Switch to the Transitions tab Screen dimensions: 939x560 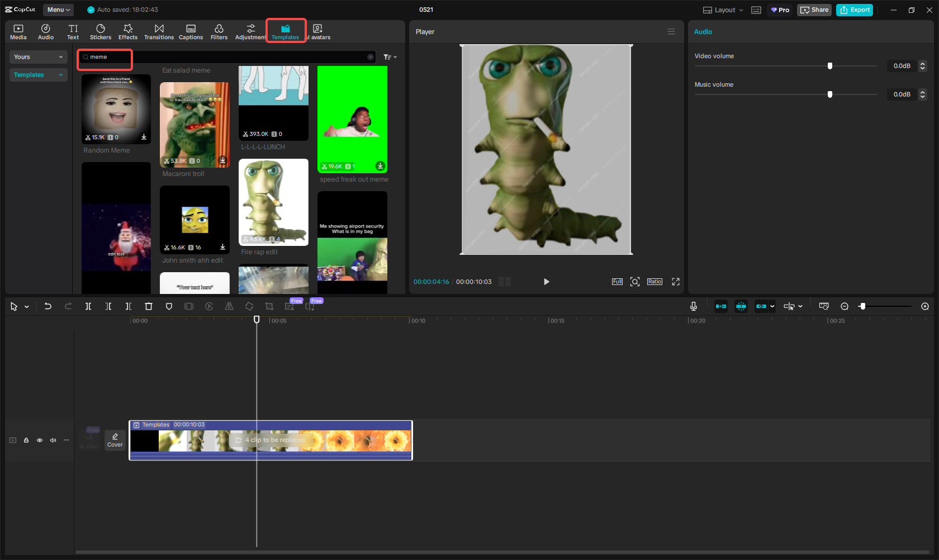159,32
